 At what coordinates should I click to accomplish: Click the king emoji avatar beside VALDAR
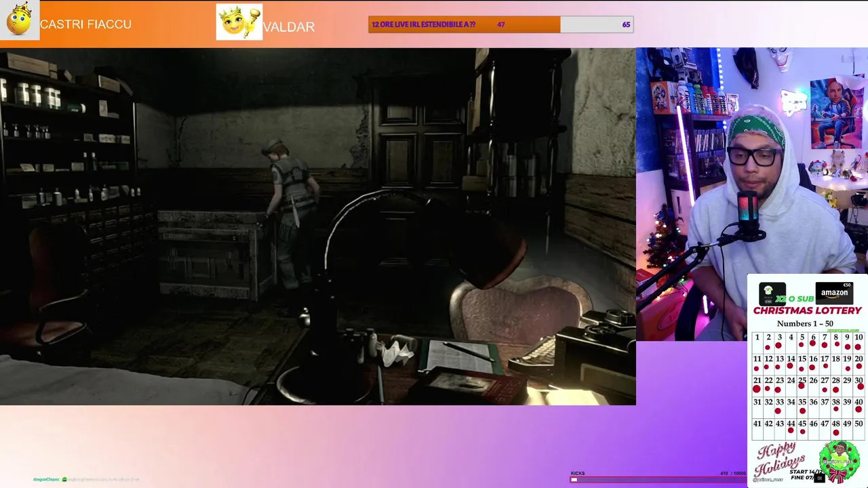(239, 22)
